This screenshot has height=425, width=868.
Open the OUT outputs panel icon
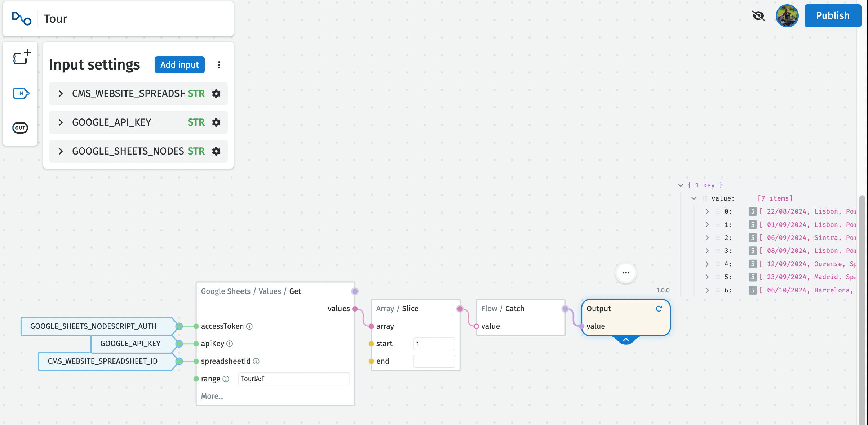[20, 128]
